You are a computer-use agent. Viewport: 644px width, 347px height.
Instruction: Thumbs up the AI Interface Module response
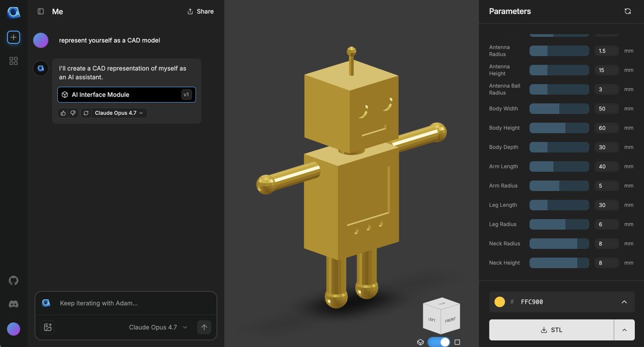(x=63, y=113)
